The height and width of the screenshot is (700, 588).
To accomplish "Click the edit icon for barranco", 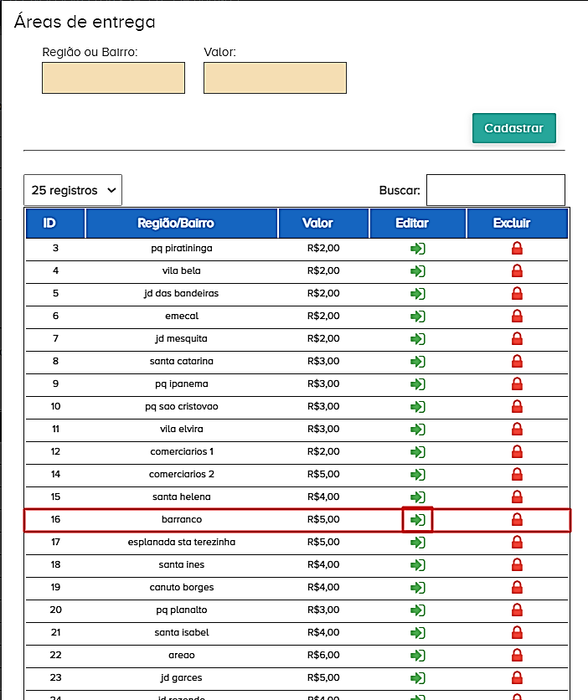I will (x=418, y=520).
